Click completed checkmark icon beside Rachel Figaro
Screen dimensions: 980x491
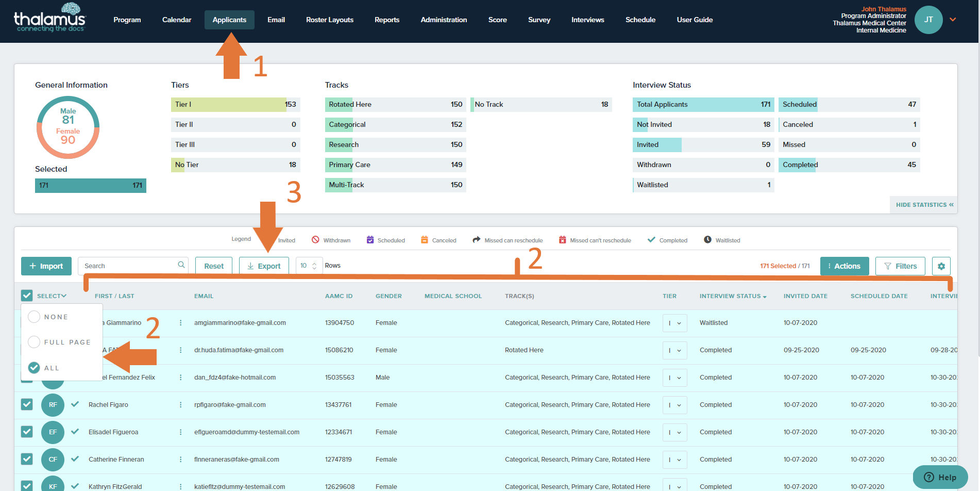coord(75,404)
